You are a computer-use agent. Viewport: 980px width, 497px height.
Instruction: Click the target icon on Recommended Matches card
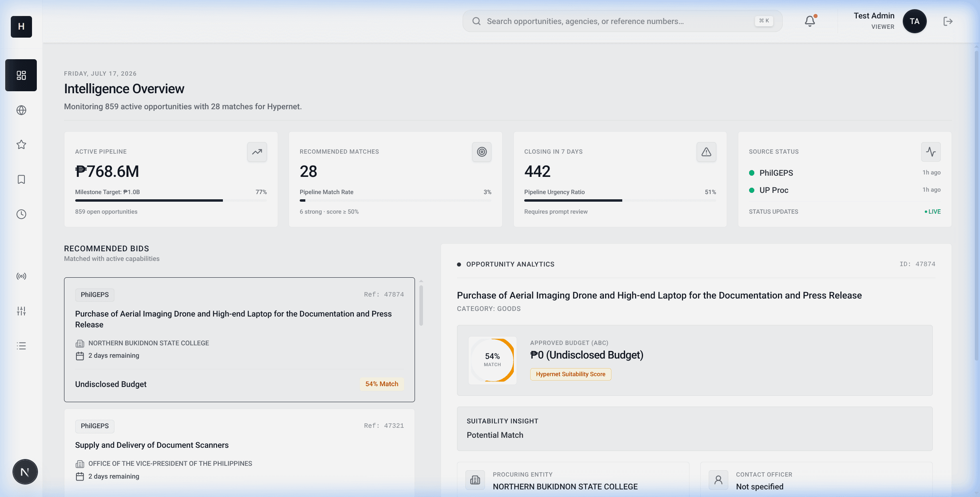pyautogui.click(x=481, y=152)
